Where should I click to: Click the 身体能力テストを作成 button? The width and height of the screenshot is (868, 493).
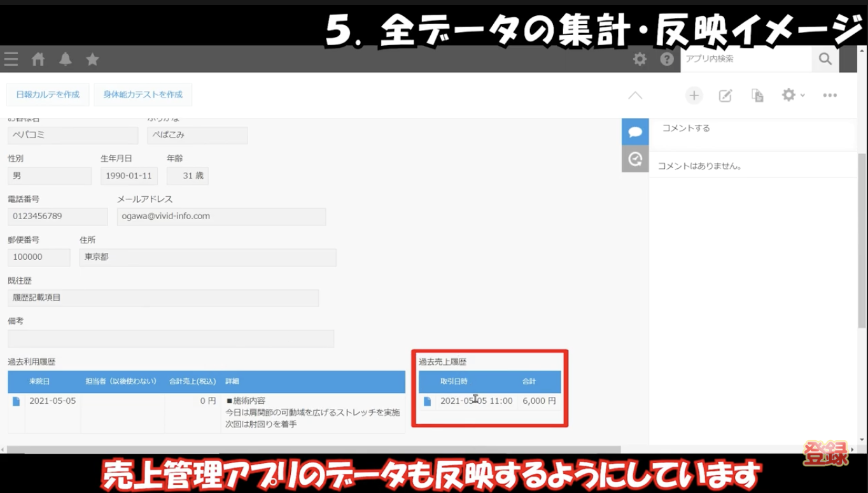143,94
